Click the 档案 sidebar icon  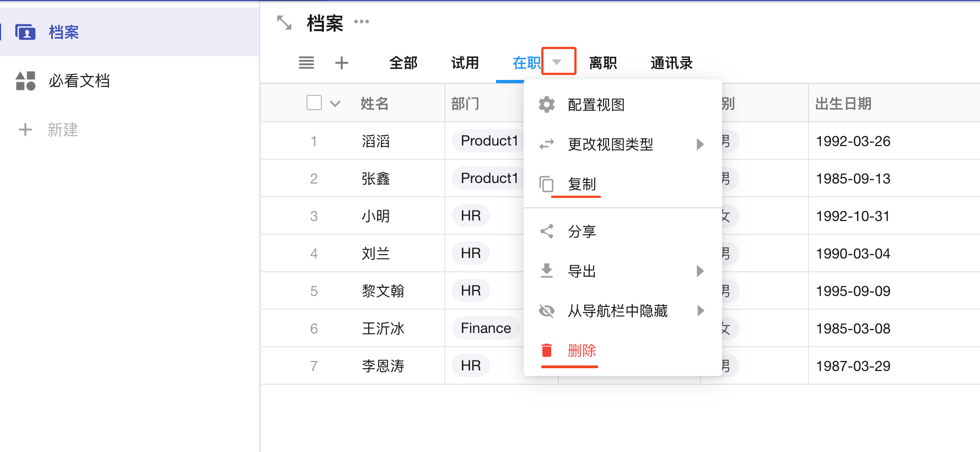click(x=25, y=33)
